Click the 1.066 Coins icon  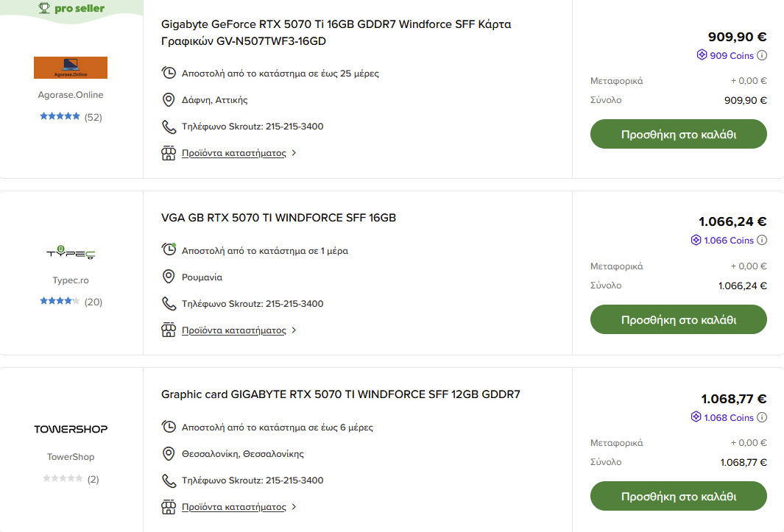point(696,240)
